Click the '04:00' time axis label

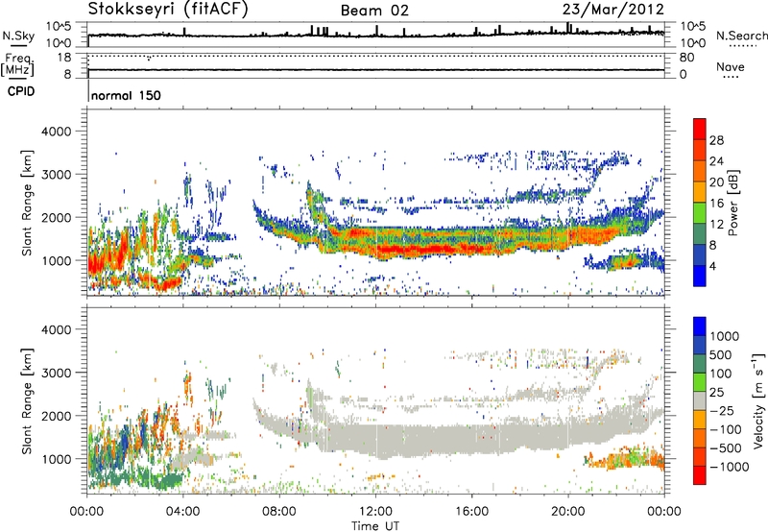click(183, 512)
